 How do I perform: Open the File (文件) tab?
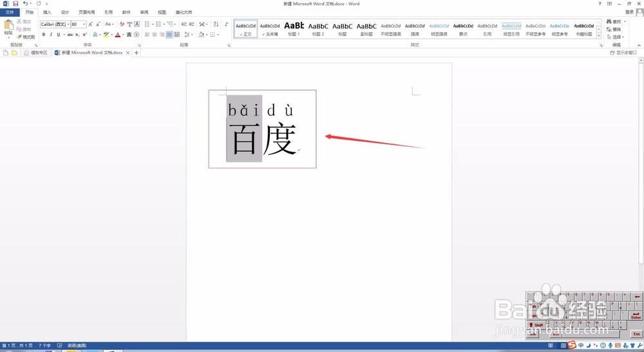(10, 12)
